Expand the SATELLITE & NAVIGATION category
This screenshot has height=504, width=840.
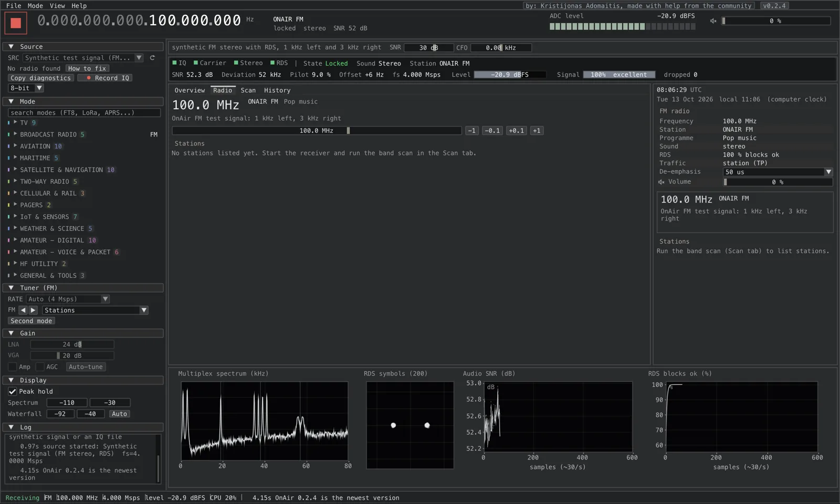coord(15,170)
